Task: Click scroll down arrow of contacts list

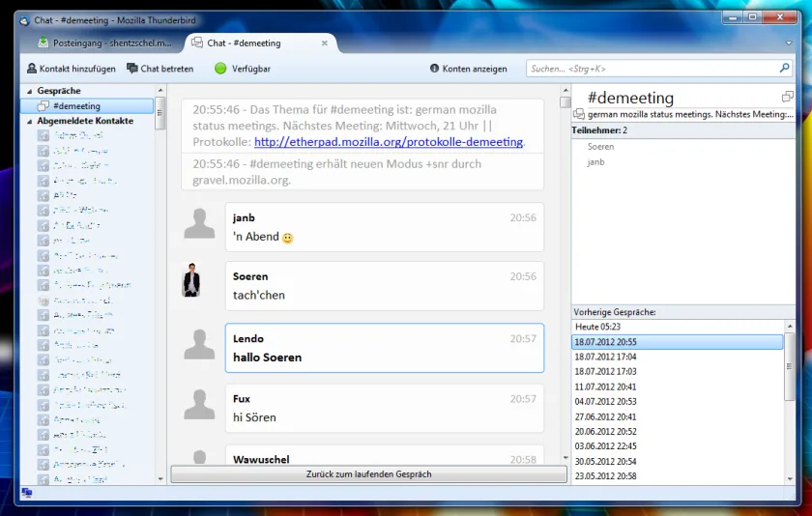Action: [160, 479]
